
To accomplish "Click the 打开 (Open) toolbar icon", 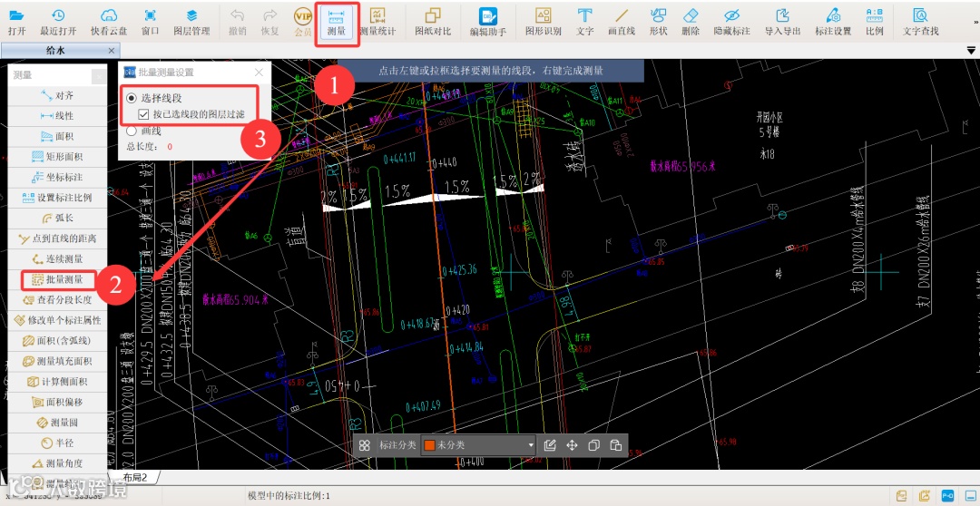I will [16, 22].
